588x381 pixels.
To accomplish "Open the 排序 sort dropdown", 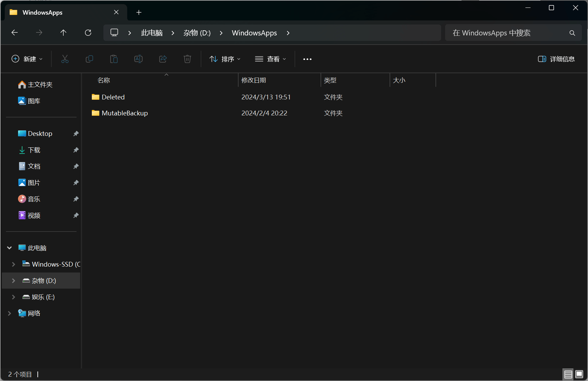I will pos(225,59).
